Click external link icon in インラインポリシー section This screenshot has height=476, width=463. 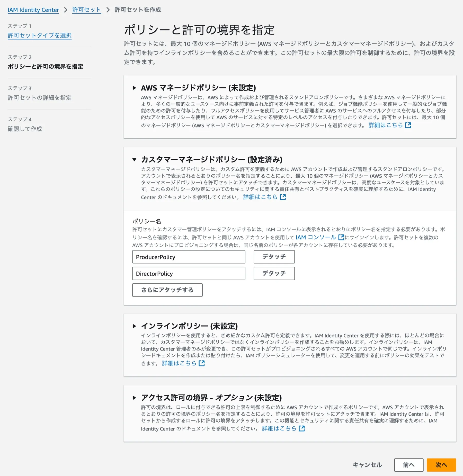202,363
